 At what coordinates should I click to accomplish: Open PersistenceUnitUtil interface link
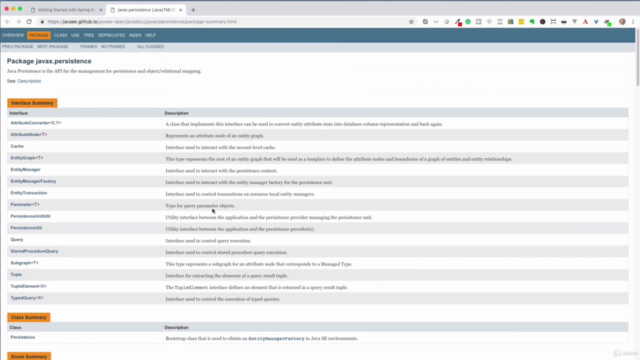click(31, 216)
